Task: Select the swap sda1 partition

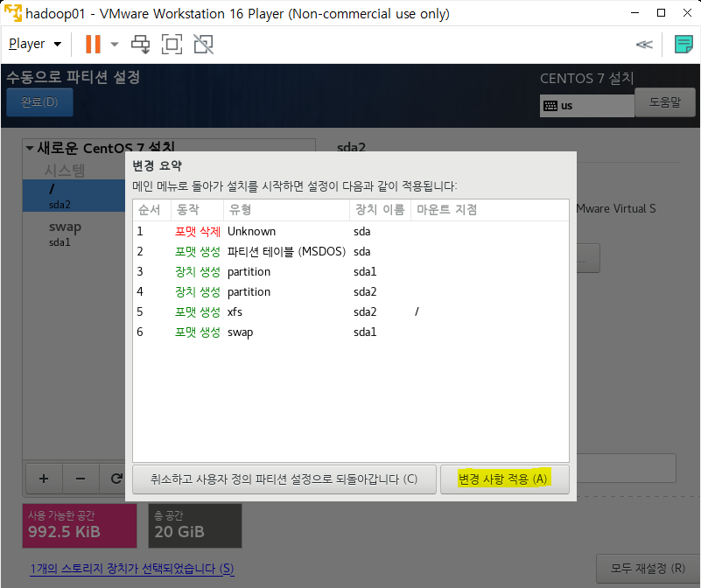Action: coord(74,234)
